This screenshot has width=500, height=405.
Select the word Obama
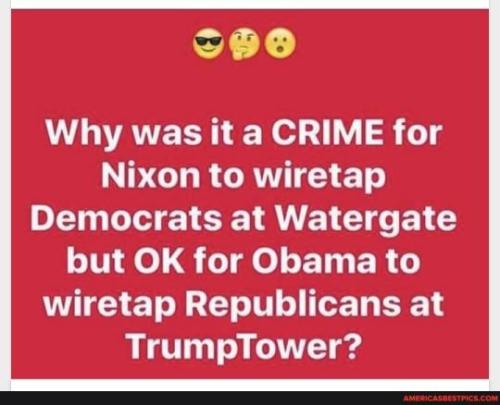[x=313, y=261]
